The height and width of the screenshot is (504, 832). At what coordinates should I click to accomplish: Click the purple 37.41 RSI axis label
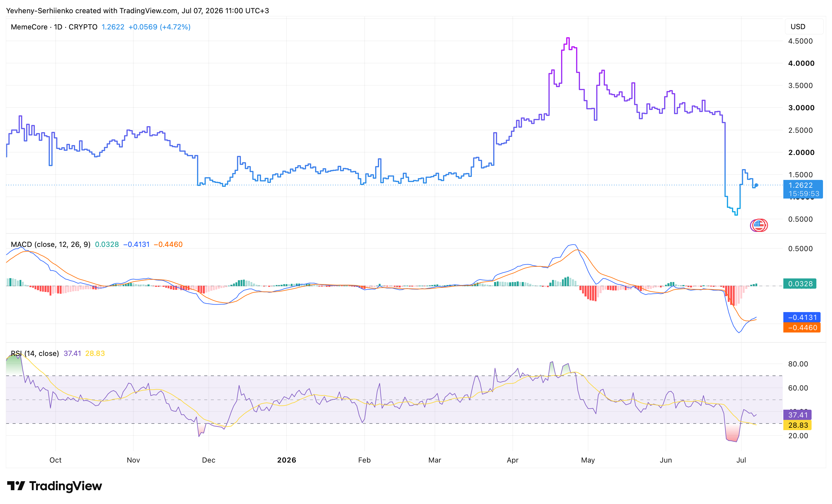point(797,415)
